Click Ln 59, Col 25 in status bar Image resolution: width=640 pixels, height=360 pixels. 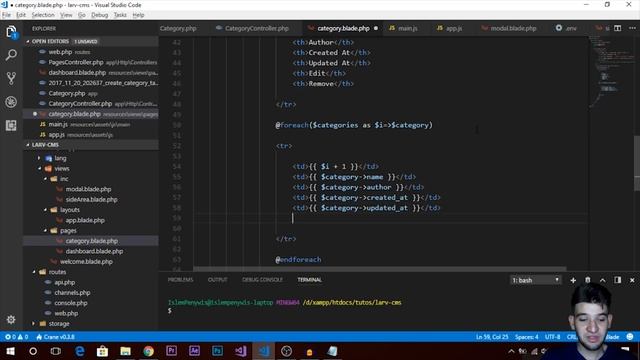(492, 337)
